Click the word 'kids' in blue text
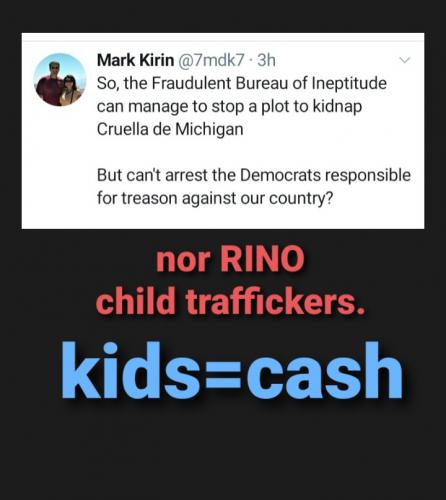This screenshot has height=500, width=446. pyautogui.click(x=131, y=370)
